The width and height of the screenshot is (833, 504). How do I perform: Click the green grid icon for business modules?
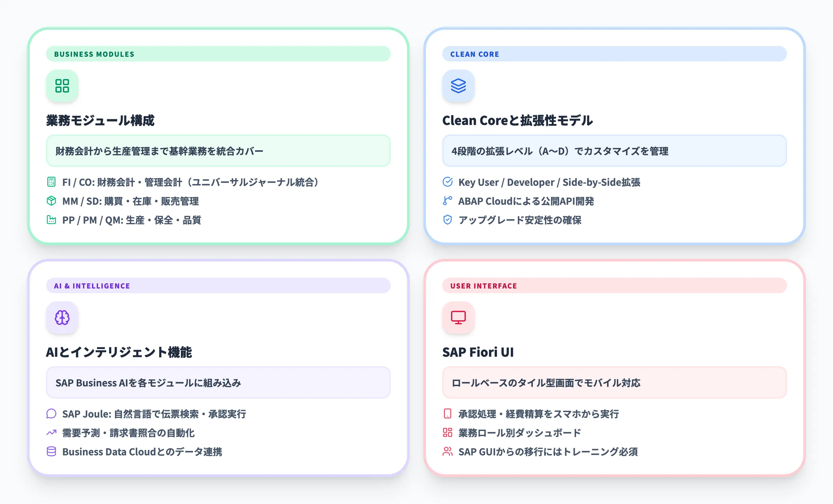pyautogui.click(x=62, y=86)
